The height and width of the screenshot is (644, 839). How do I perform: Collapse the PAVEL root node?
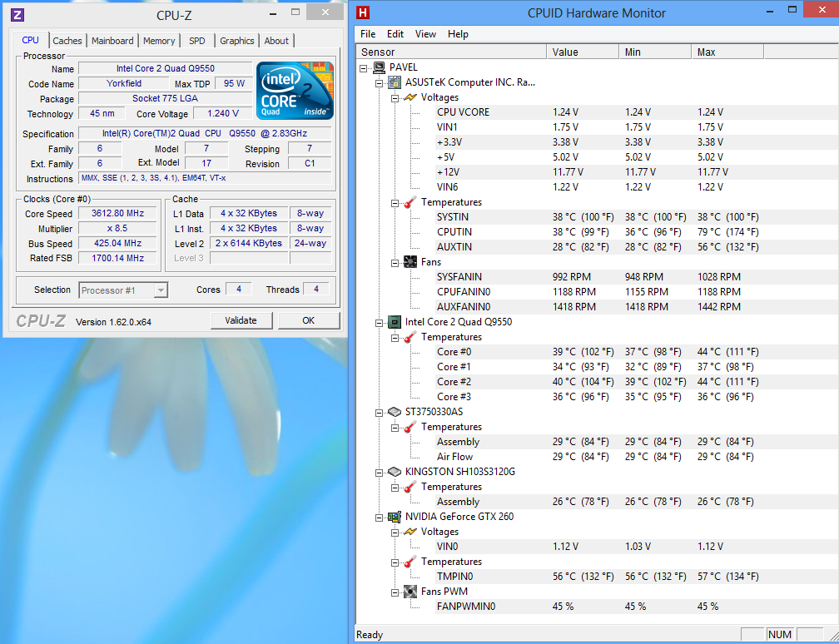click(x=363, y=68)
